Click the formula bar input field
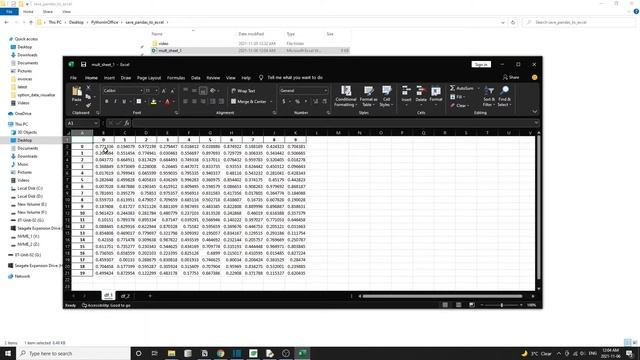The width and height of the screenshot is (640, 360). click(x=332, y=123)
